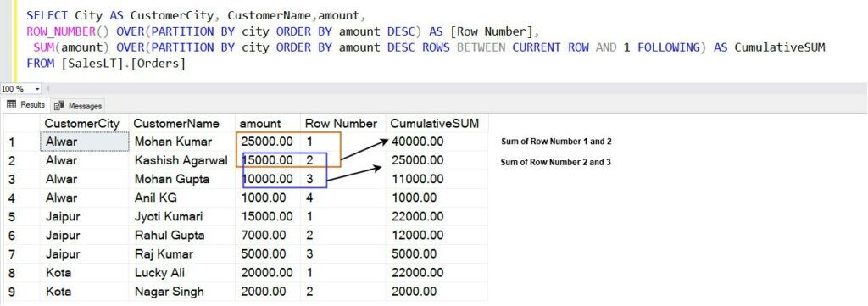868x306 pixels.
Task: Click the CustomerName column header
Action: 181,124
